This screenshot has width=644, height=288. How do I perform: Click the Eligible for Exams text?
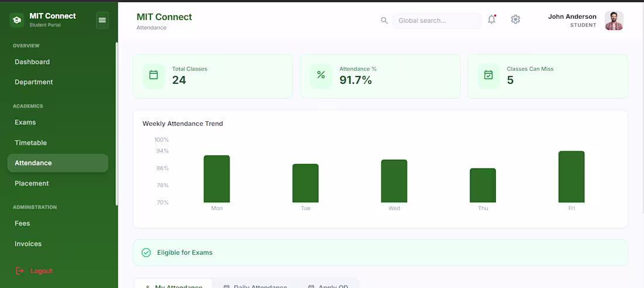click(x=185, y=253)
